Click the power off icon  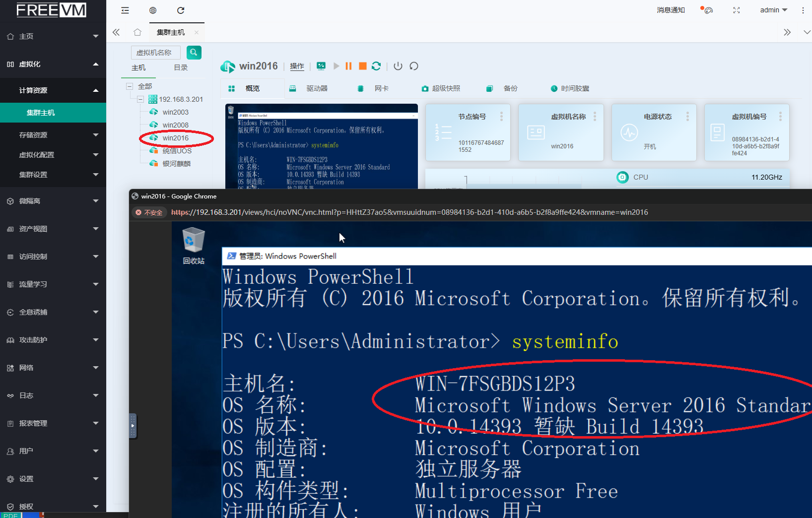coord(398,66)
